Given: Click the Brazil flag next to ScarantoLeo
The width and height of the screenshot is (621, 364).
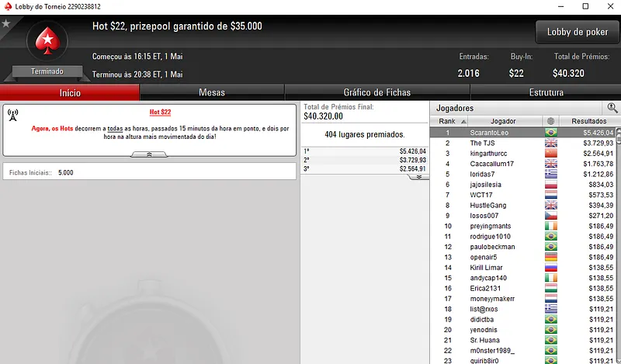Looking at the screenshot, I should tap(551, 133).
